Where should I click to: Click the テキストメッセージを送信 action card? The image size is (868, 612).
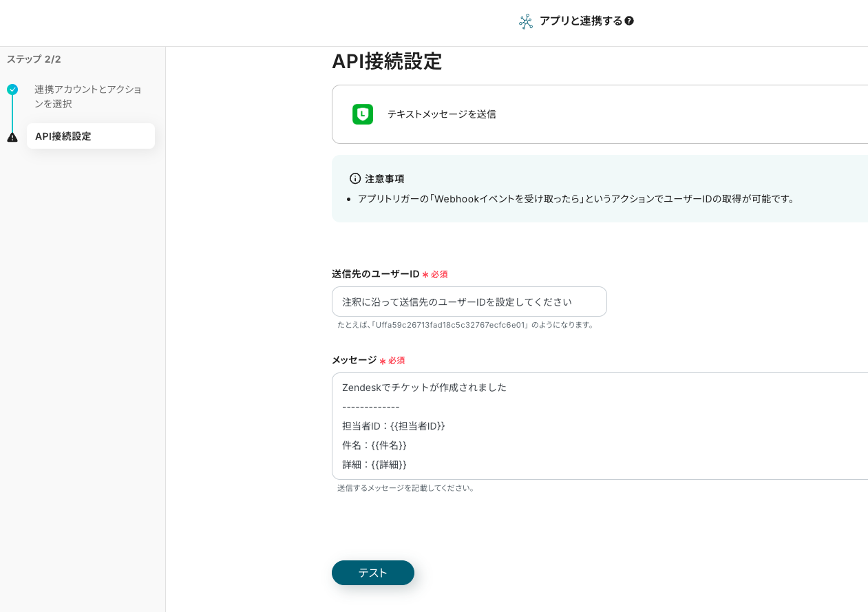[599, 114]
